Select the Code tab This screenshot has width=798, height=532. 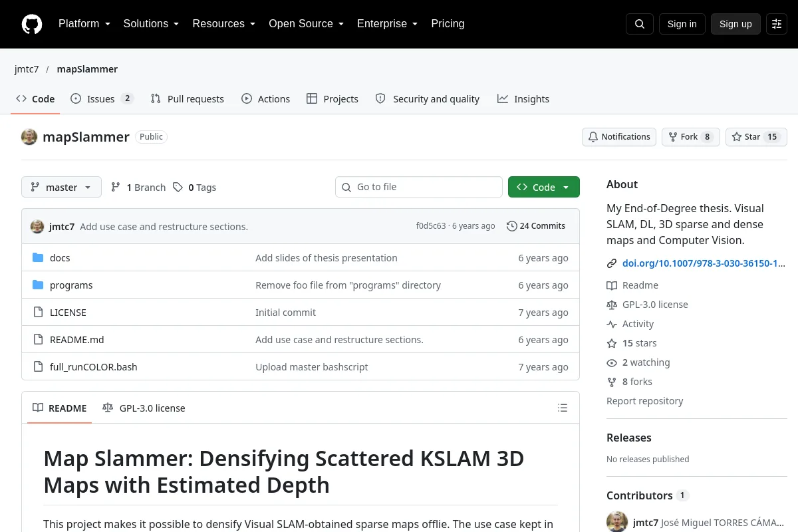pyautogui.click(x=35, y=99)
